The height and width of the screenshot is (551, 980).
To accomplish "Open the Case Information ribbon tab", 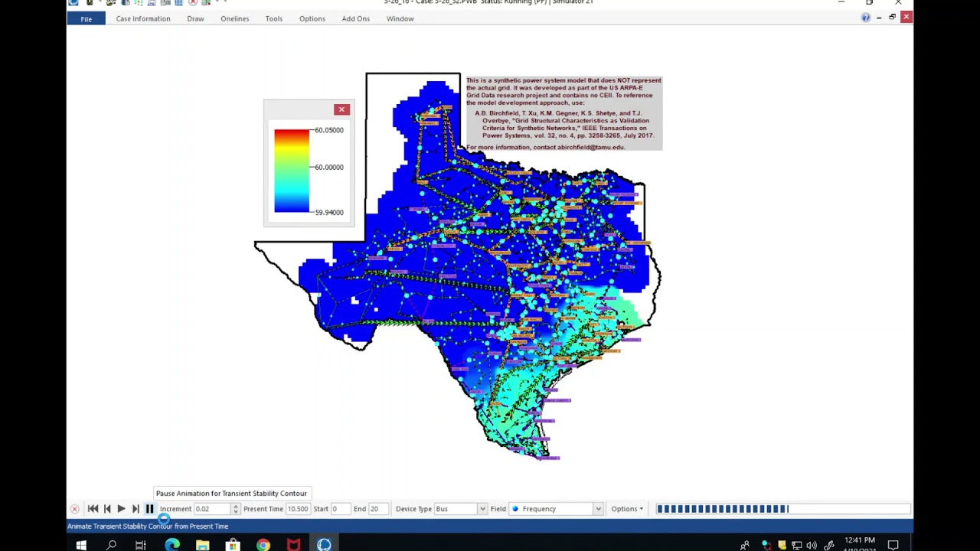I will click(143, 18).
